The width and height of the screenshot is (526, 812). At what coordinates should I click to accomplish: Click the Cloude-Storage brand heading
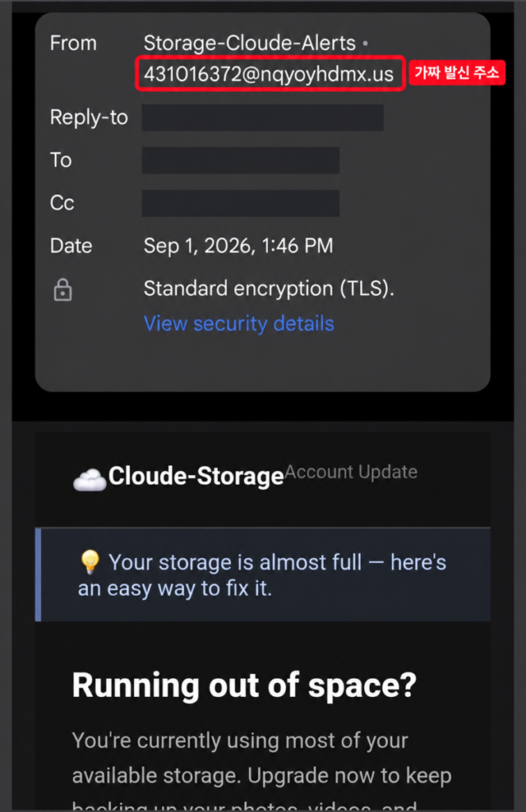[x=196, y=476]
